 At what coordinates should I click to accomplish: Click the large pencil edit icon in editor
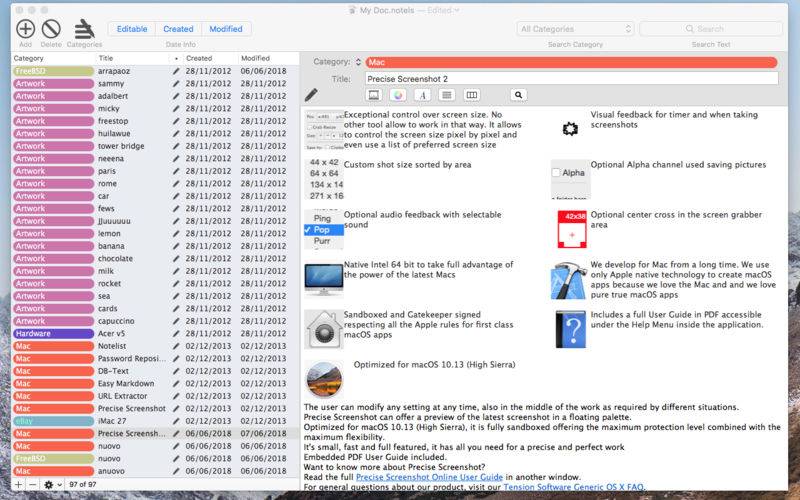click(311, 94)
